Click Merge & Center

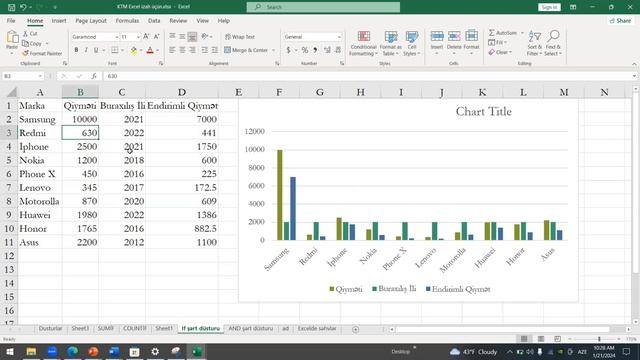click(246, 50)
